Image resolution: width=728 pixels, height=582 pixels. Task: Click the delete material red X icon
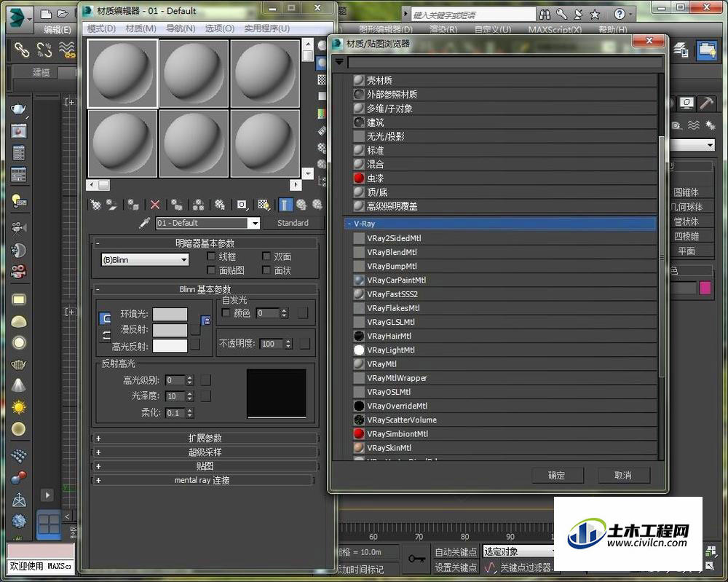(x=155, y=205)
